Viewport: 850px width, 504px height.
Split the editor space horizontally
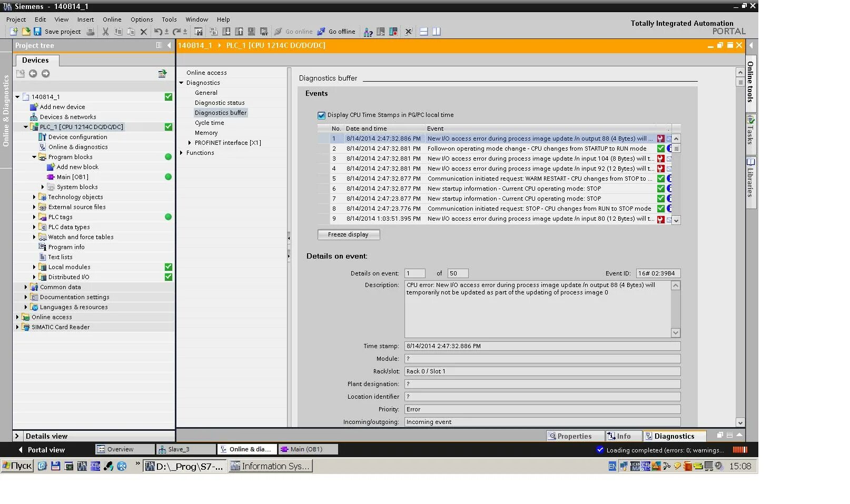point(423,32)
